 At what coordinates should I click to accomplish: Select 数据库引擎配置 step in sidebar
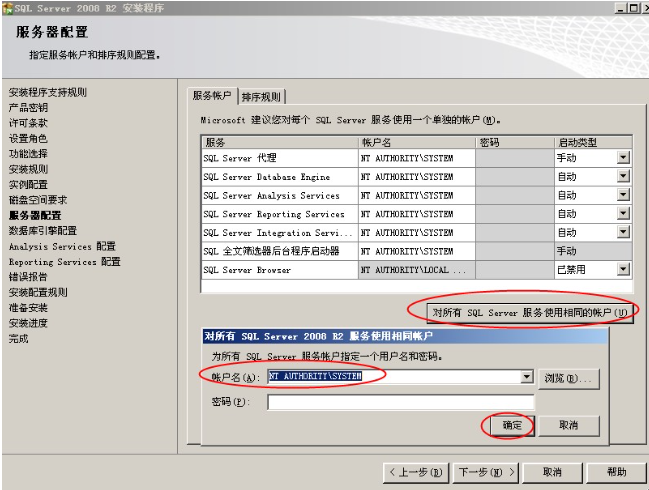[43, 231]
